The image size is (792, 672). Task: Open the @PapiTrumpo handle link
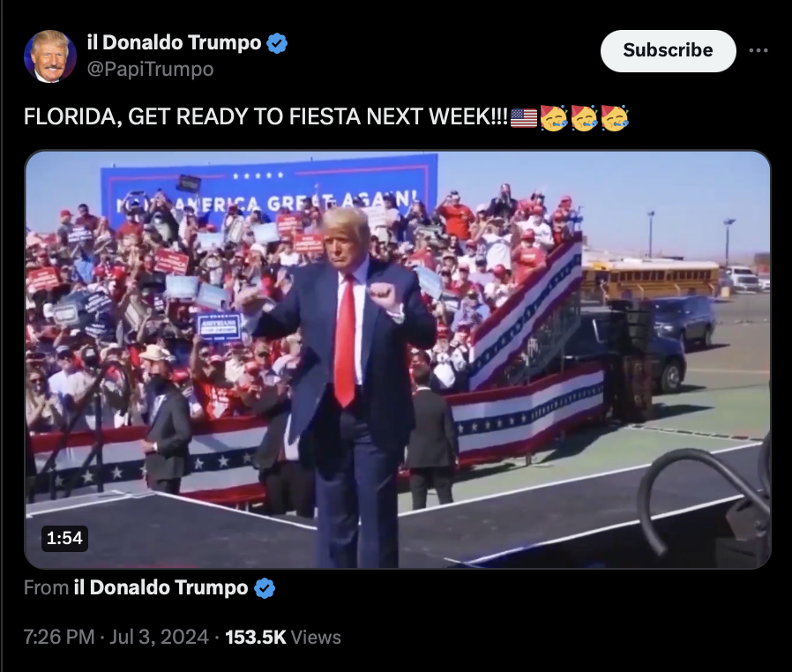tap(150, 69)
